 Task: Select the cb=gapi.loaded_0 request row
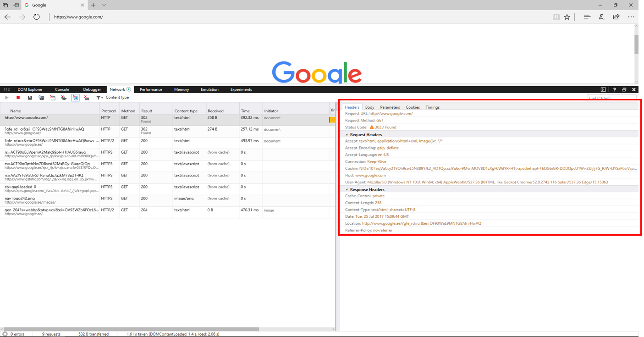click(x=167, y=189)
